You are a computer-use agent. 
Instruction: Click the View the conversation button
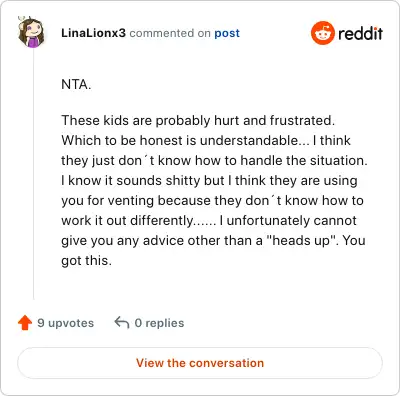click(x=200, y=363)
